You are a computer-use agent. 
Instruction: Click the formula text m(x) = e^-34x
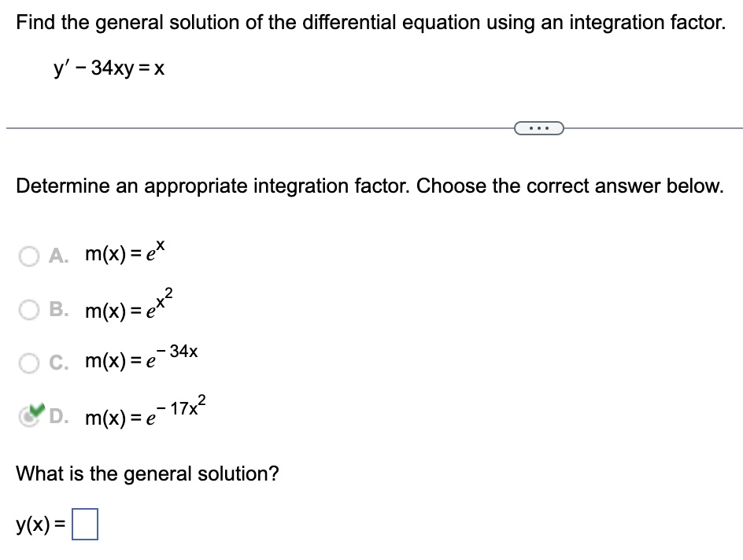pyautogui.click(x=142, y=360)
